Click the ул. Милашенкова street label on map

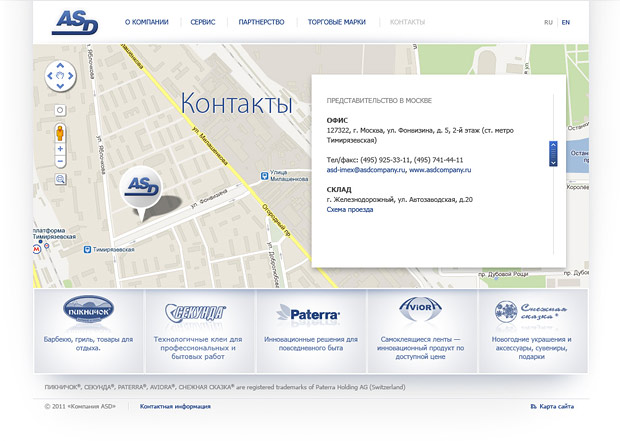[x=211, y=146]
